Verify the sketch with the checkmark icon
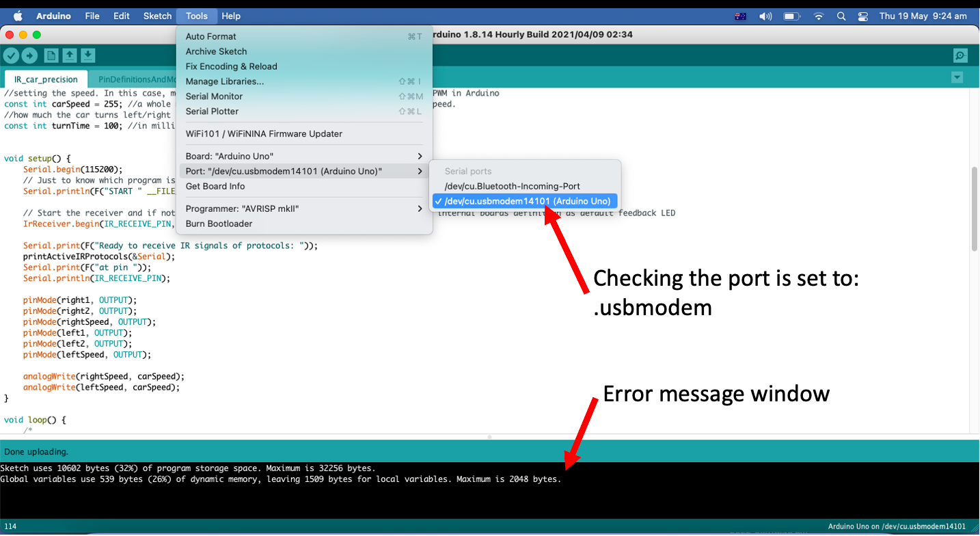The image size is (980, 536). [11, 55]
